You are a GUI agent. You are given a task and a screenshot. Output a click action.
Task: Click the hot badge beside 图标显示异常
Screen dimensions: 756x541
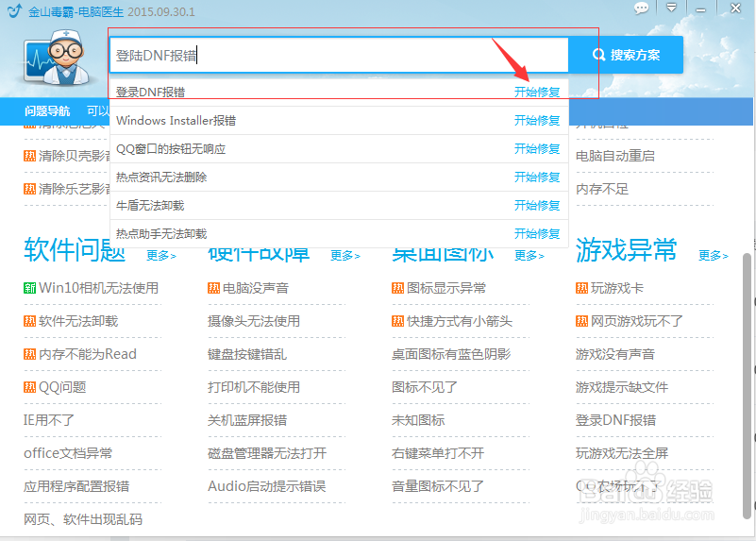point(397,288)
